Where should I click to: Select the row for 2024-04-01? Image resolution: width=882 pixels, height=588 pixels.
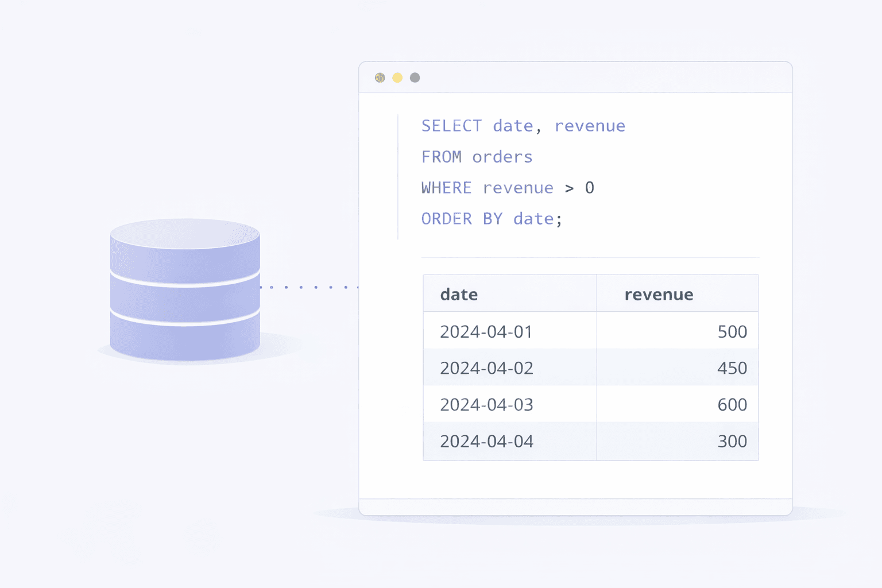pyautogui.click(x=591, y=331)
